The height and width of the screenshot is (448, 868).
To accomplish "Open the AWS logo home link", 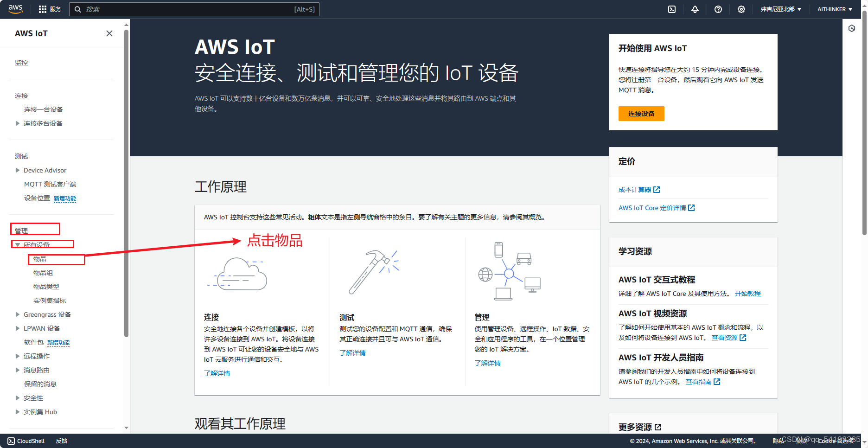I will pyautogui.click(x=15, y=9).
